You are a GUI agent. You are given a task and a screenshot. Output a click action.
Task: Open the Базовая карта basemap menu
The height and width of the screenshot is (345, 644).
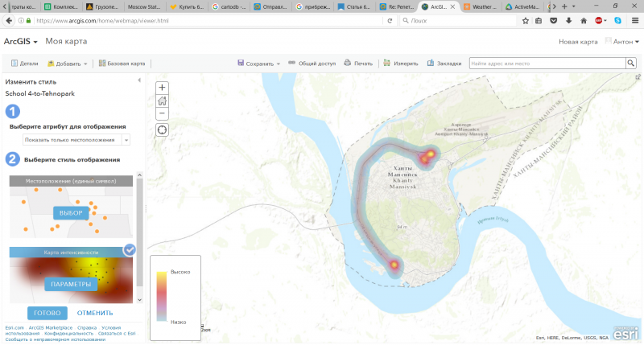click(x=121, y=63)
